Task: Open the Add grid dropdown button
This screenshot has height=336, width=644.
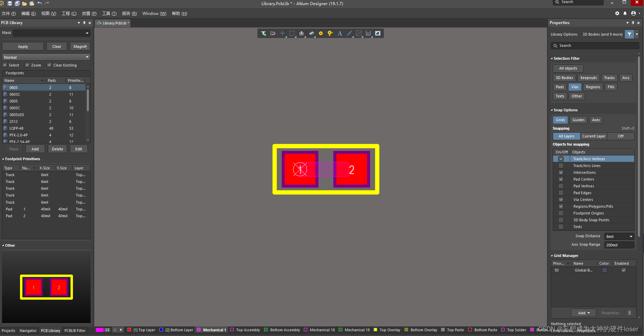Action: (x=584, y=313)
